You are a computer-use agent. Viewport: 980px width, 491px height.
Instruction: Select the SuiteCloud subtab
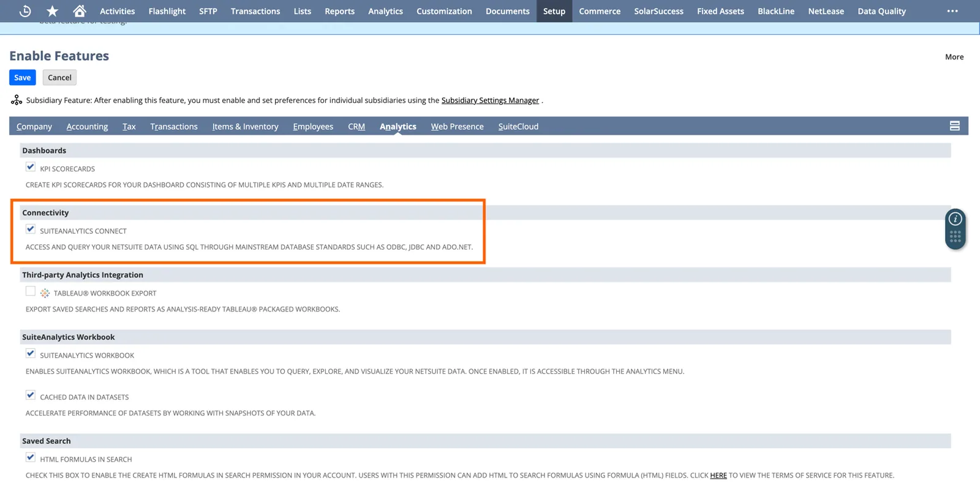point(518,127)
